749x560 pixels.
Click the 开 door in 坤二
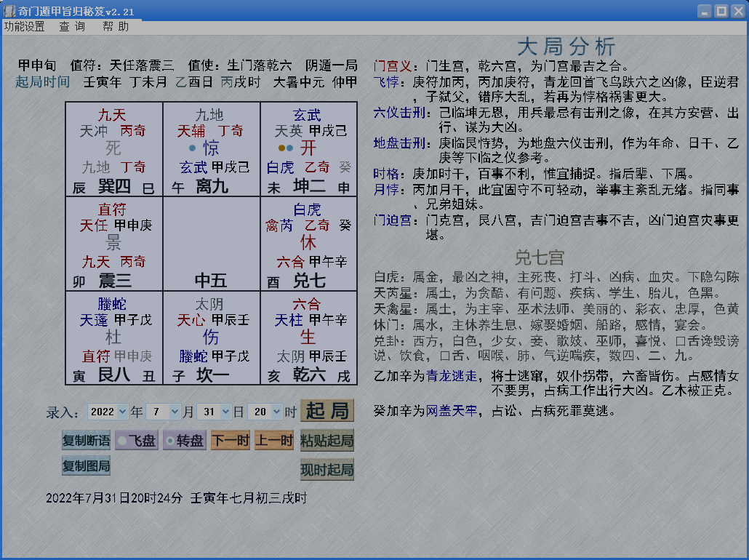(308, 148)
